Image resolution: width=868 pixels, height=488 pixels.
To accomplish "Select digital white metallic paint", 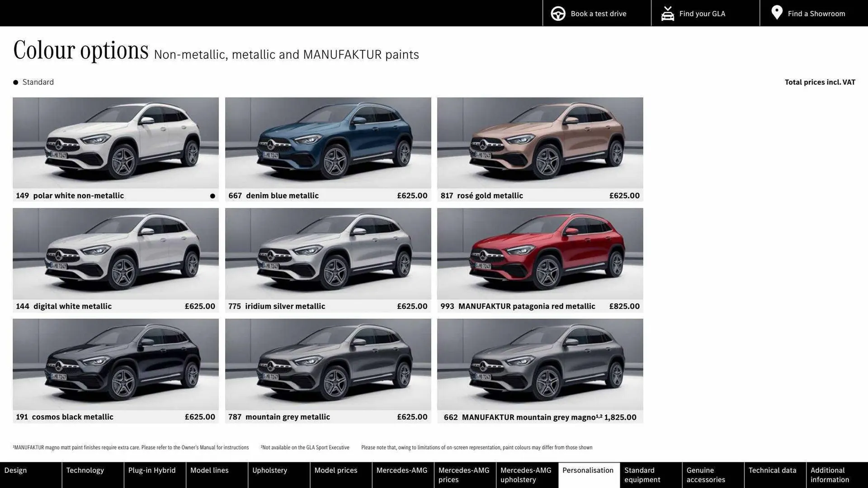I will (x=115, y=253).
